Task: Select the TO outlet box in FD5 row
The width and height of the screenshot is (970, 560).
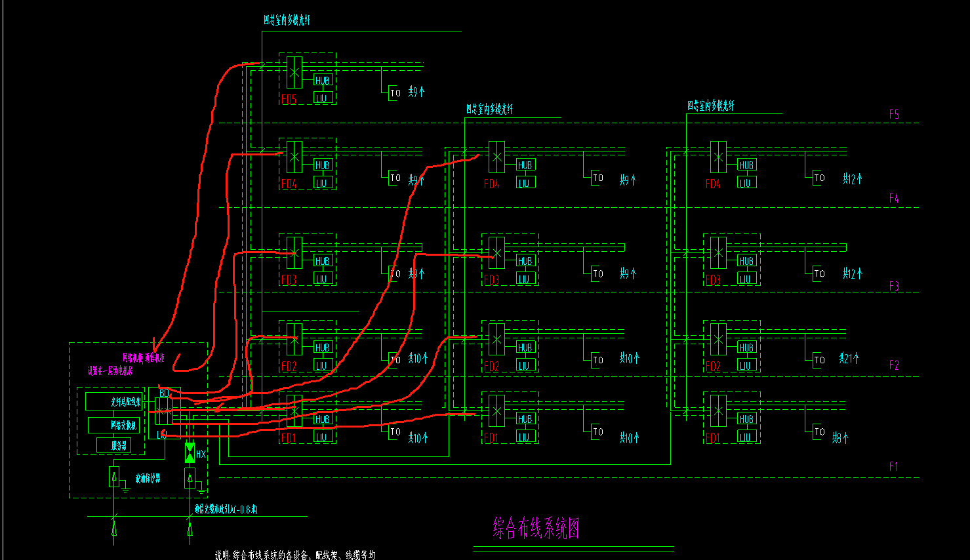Action: click(395, 92)
